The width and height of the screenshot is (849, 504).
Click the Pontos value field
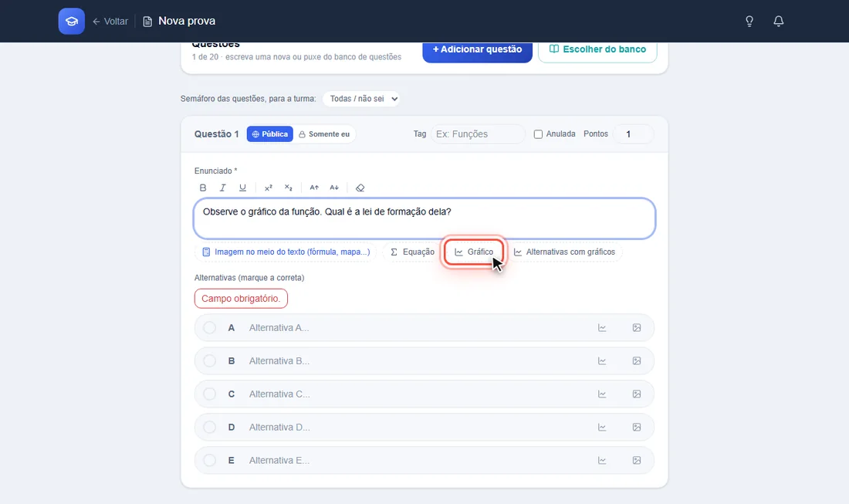point(633,134)
